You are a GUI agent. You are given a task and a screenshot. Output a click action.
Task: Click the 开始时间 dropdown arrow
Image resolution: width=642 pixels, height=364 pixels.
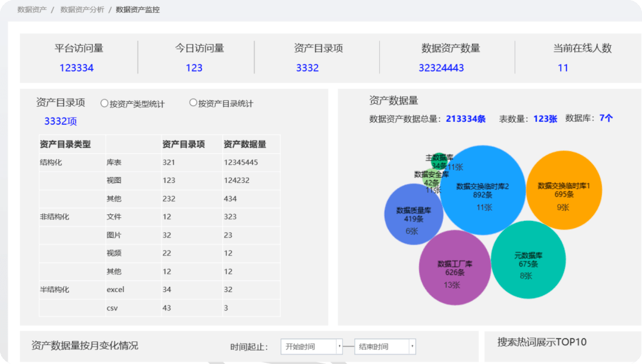(339, 347)
